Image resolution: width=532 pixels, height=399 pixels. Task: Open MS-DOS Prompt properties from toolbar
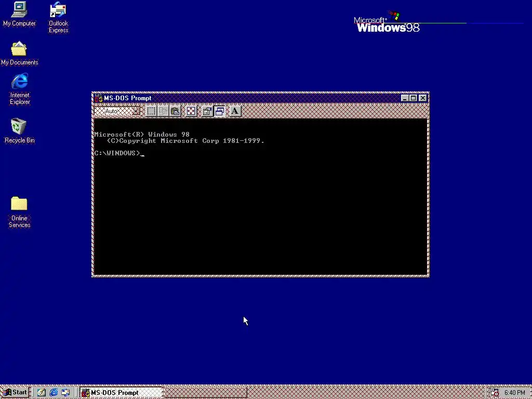point(207,111)
